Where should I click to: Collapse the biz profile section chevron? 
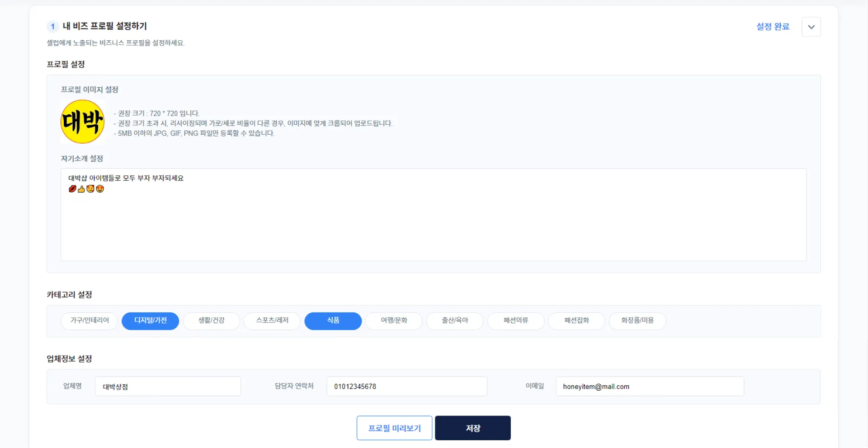tap(811, 27)
